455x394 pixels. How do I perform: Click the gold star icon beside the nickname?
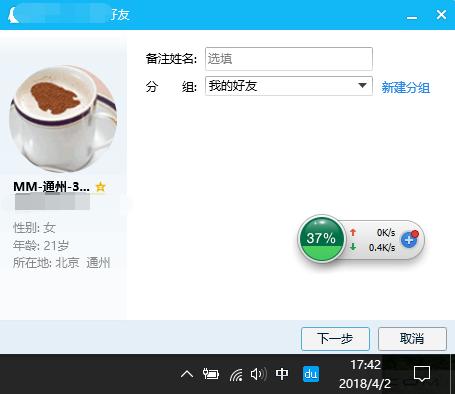point(100,187)
